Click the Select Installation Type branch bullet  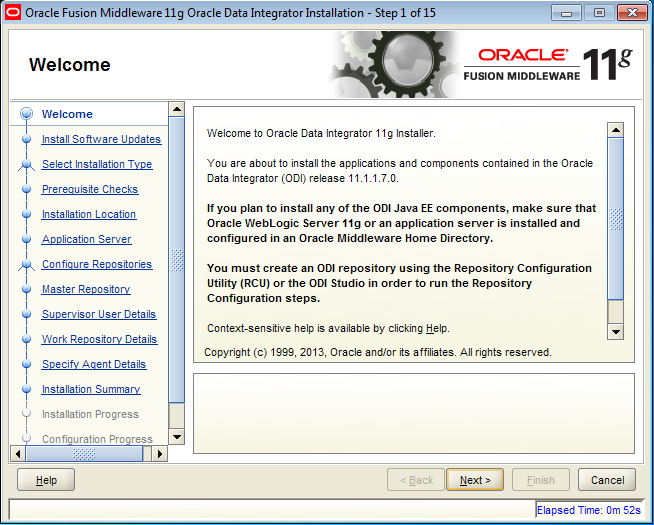tap(26, 164)
